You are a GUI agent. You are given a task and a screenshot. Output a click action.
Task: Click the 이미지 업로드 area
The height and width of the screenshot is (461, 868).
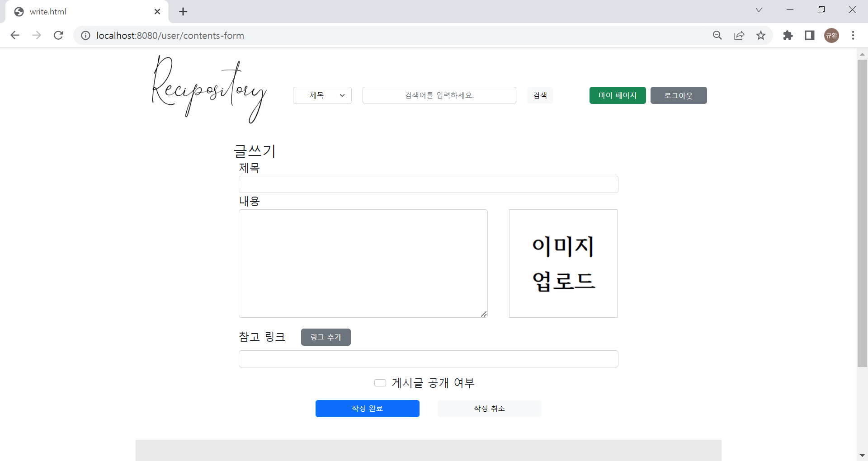click(563, 263)
